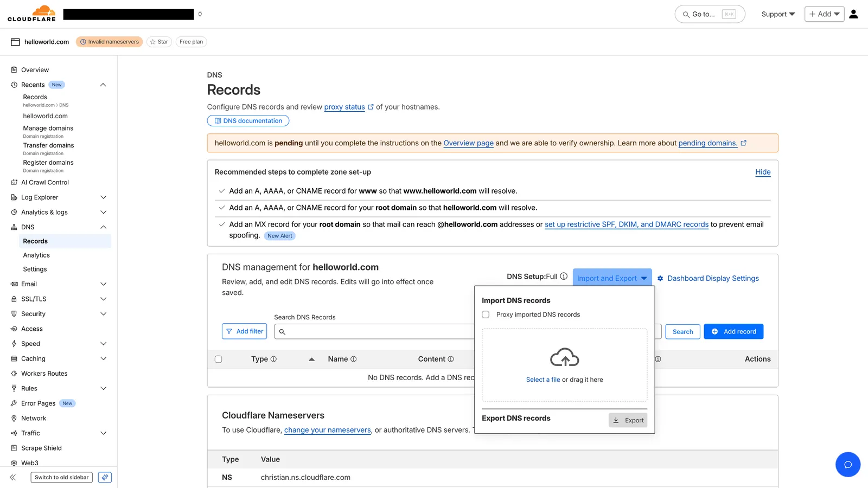Open the user account icon
This screenshot has height=488, width=868.
coord(853,14)
